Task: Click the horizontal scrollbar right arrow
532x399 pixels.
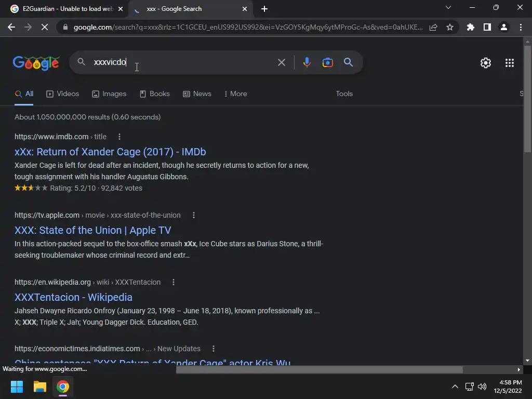Action: tap(518, 369)
